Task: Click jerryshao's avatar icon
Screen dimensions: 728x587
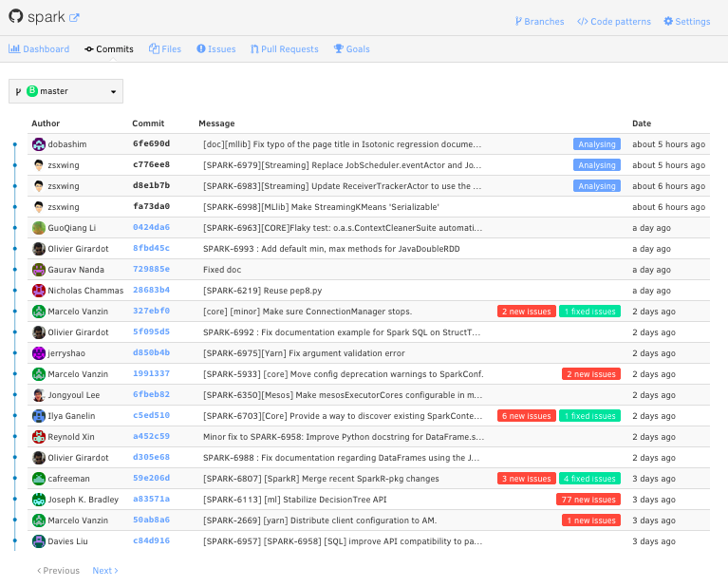Action: [x=39, y=353]
